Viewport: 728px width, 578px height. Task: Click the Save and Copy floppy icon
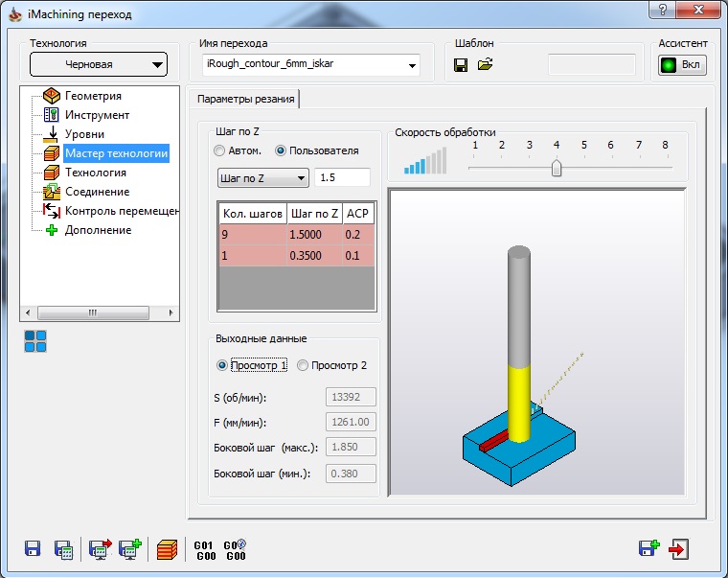(649, 548)
